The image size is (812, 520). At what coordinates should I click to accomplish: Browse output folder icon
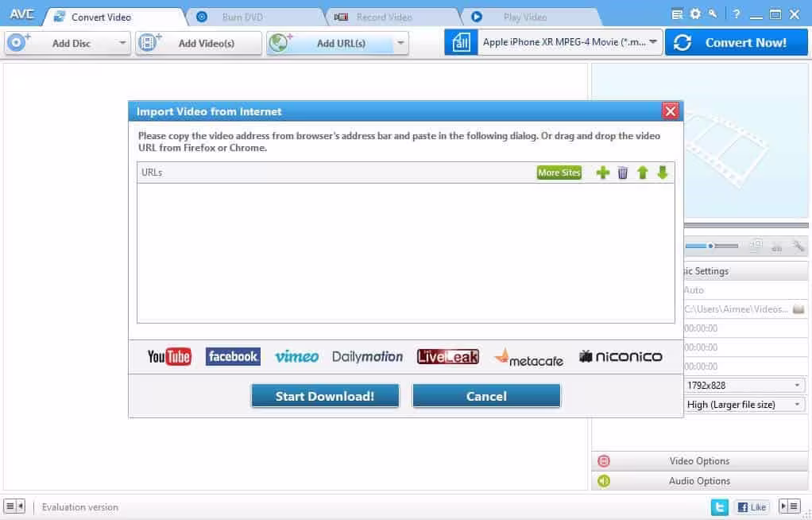798,309
